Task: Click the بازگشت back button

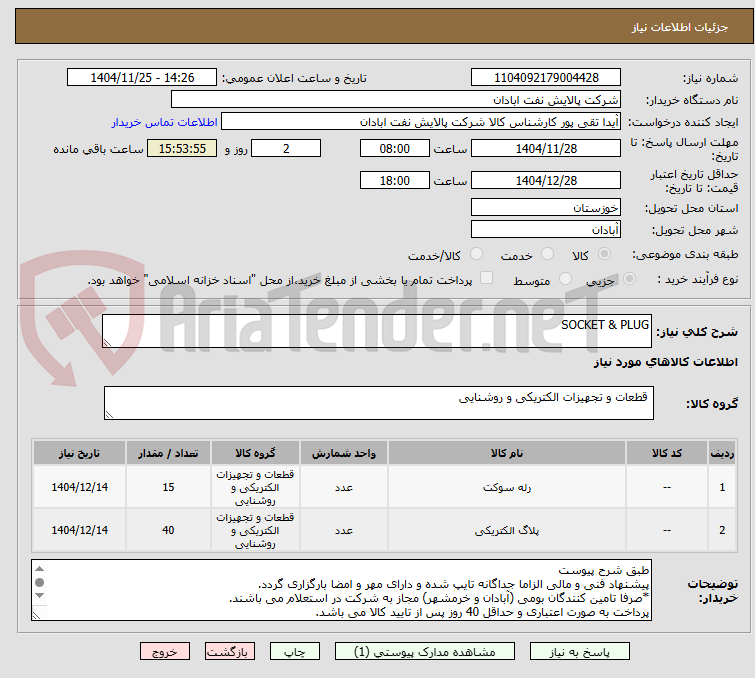Action: [x=230, y=652]
